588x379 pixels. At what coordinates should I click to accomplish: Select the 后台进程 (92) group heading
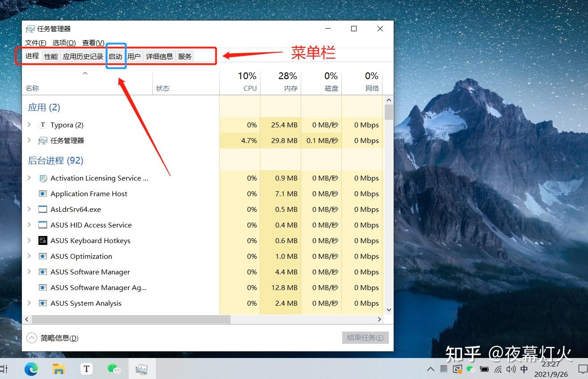pos(56,160)
